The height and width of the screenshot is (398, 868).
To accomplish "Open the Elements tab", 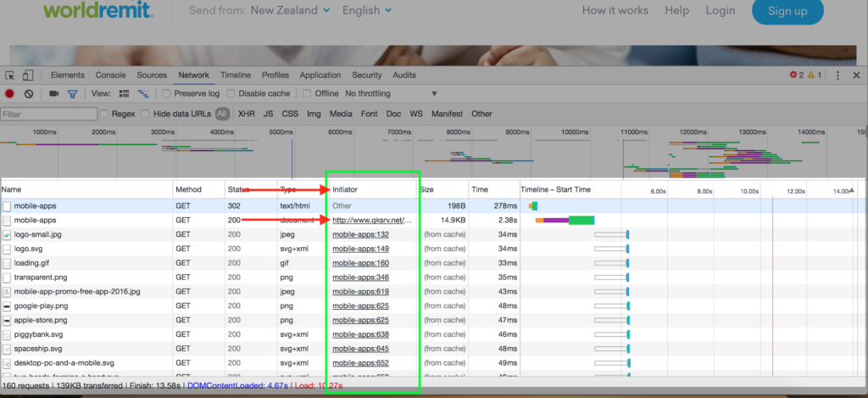I will [68, 76].
